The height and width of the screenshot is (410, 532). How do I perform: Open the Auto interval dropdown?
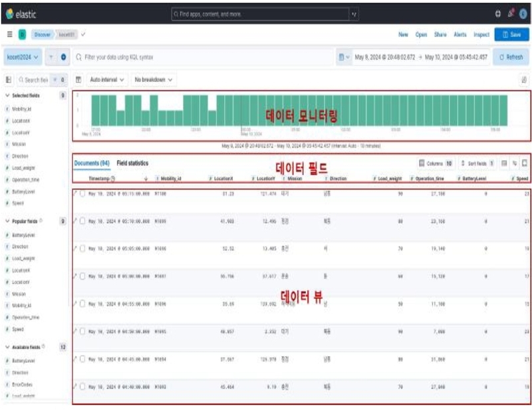click(107, 80)
